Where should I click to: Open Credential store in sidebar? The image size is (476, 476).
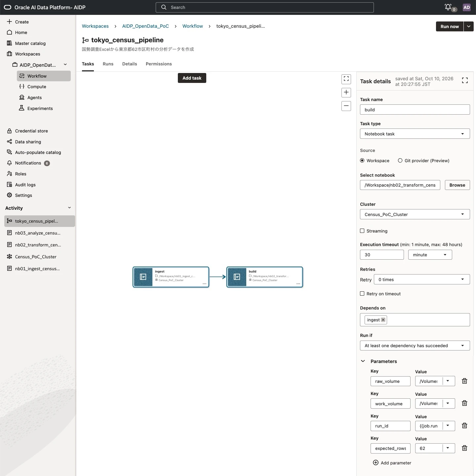click(x=31, y=131)
